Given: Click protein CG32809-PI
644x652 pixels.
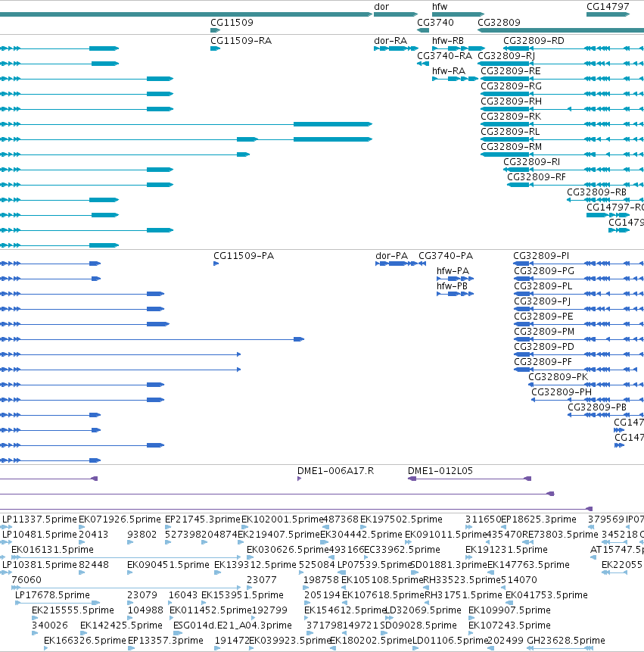Looking at the screenshot, I should pyautogui.click(x=541, y=256).
